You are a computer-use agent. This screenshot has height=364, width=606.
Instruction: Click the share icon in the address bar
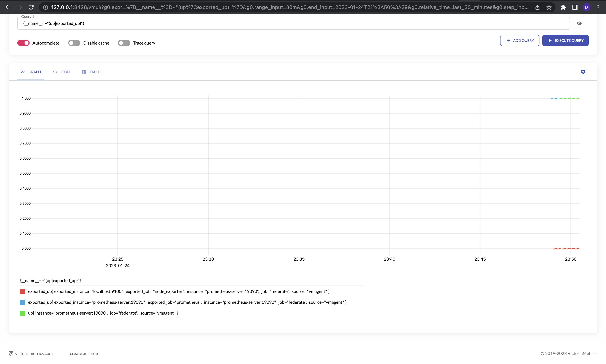(538, 7)
